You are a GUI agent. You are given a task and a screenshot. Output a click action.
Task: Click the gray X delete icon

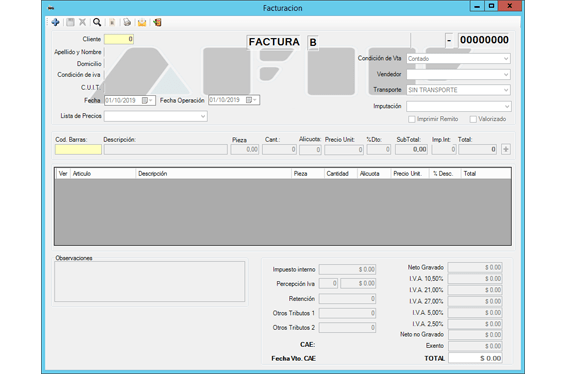point(83,22)
